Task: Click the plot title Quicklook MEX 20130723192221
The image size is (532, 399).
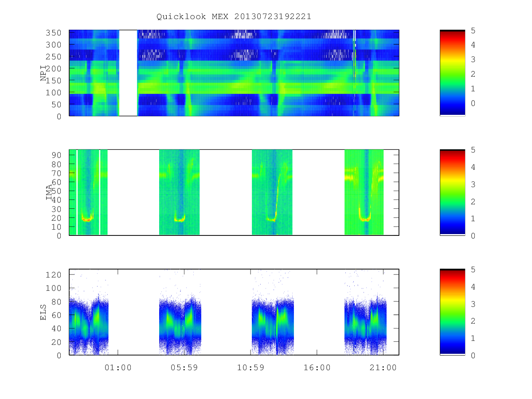Action: pos(234,16)
